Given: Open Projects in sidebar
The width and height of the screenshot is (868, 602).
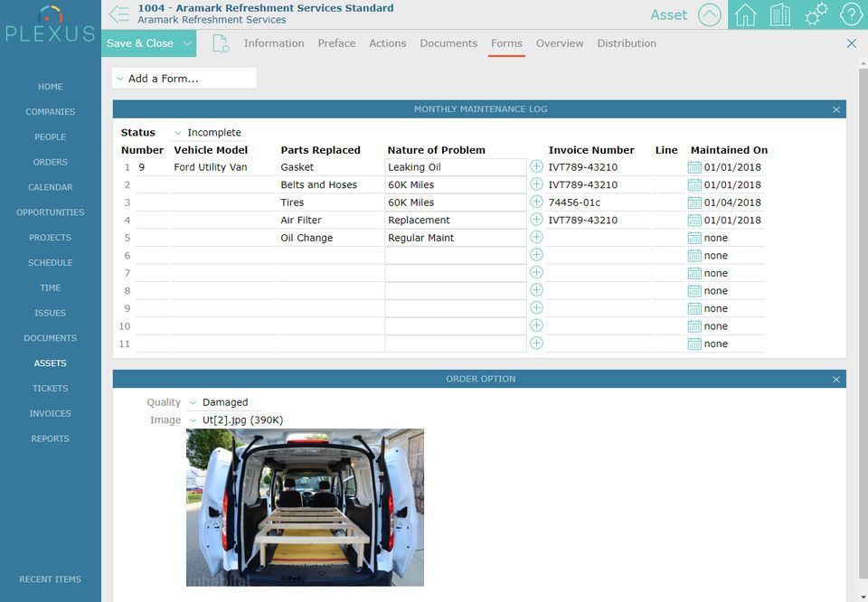Looking at the screenshot, I should pyautogui.click(x=51, y=238).
